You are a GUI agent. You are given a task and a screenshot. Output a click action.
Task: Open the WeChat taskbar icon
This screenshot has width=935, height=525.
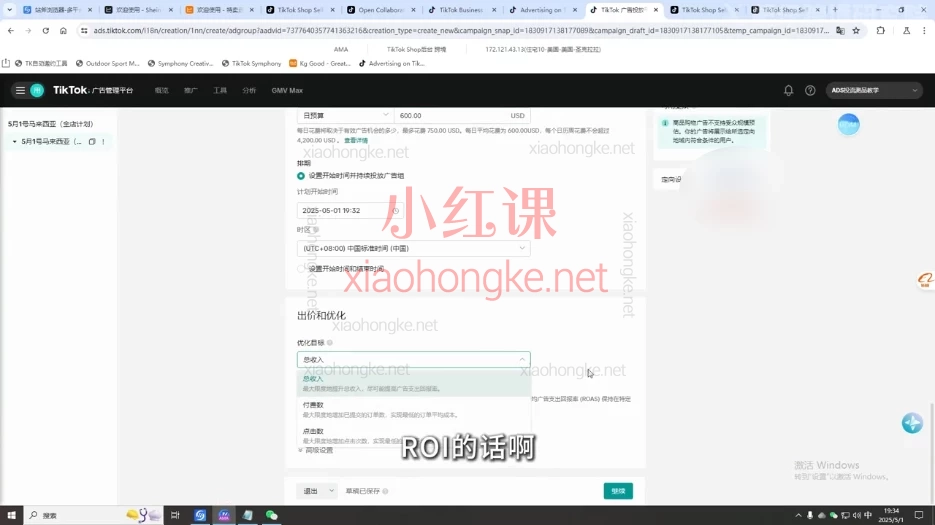pos(271,515)
